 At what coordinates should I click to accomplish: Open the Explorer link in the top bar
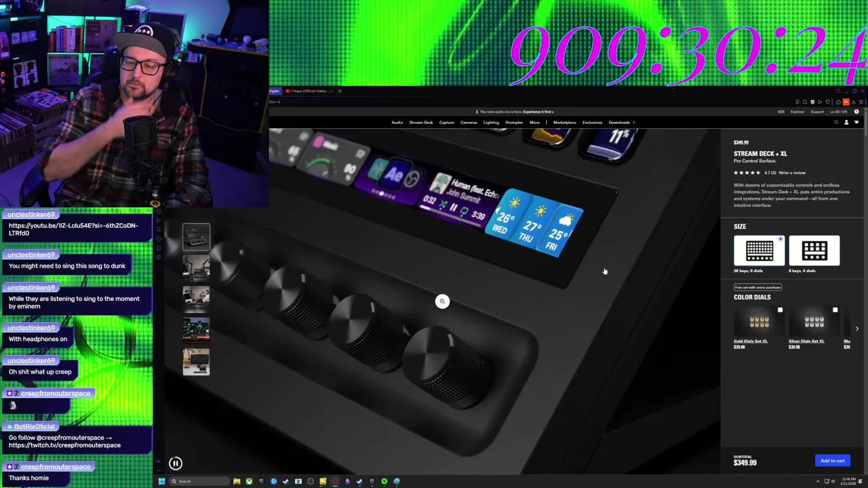coord(797,112)
